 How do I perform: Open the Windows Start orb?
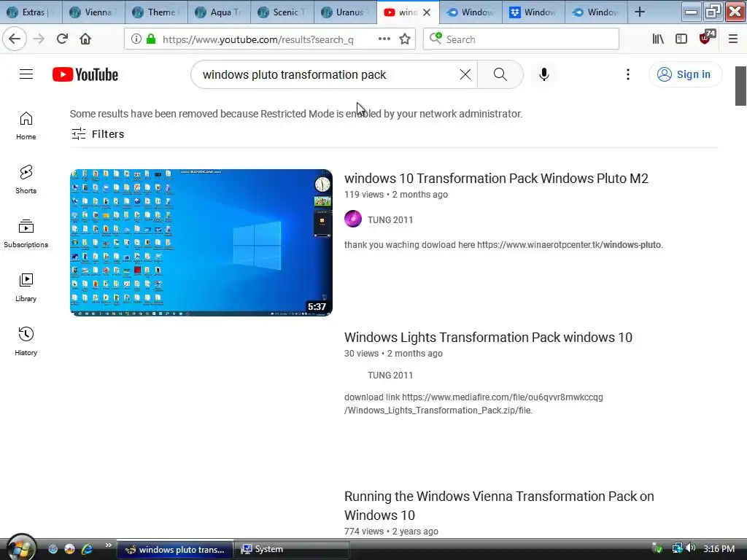pyautogui.click(x=21, y=548)
